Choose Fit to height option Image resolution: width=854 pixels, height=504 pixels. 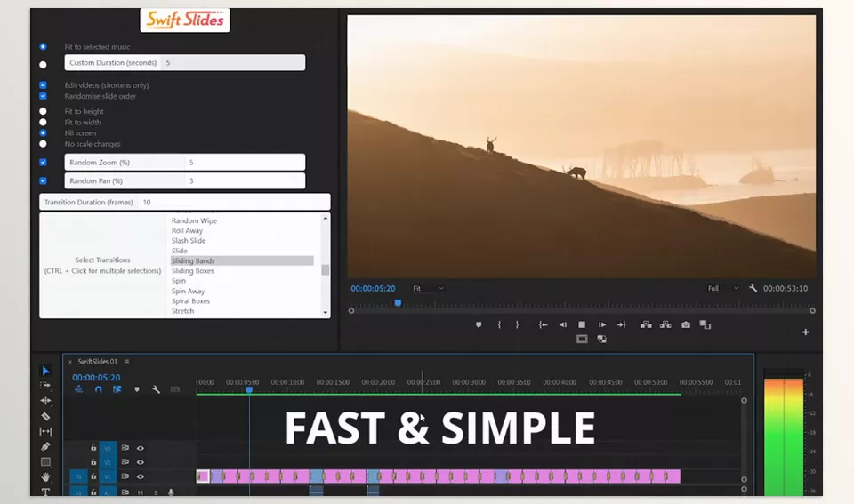[x=43, y=111]
